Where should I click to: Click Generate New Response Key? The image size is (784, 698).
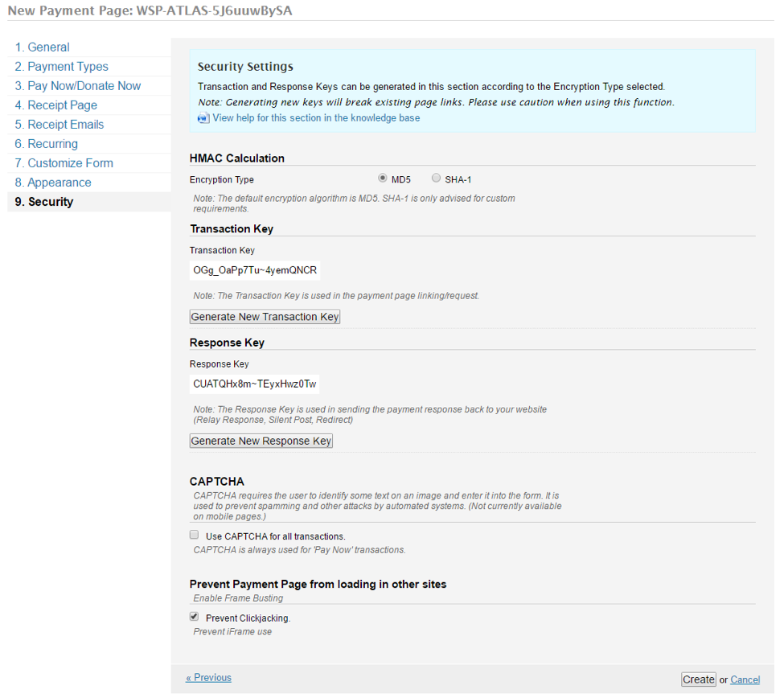pyautogui.click(x=261, y=441)
